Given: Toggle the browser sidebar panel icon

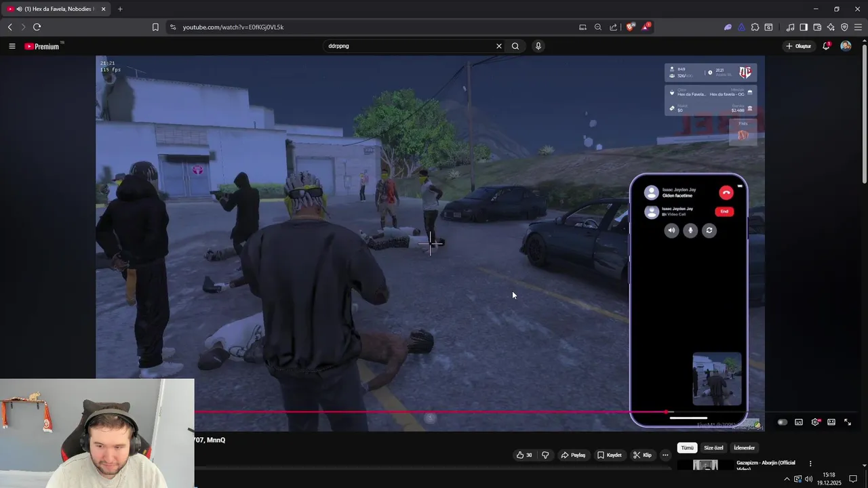Looking at the screenshot, I should 804,27.
